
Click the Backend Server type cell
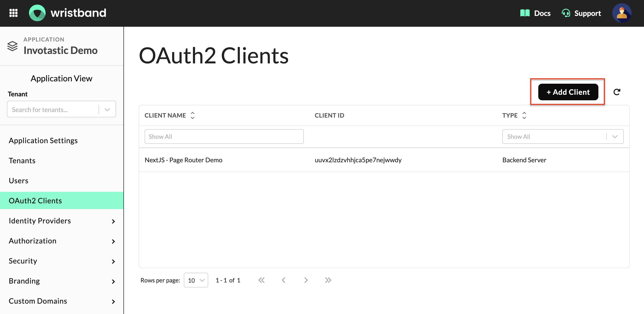click(524, 160)
